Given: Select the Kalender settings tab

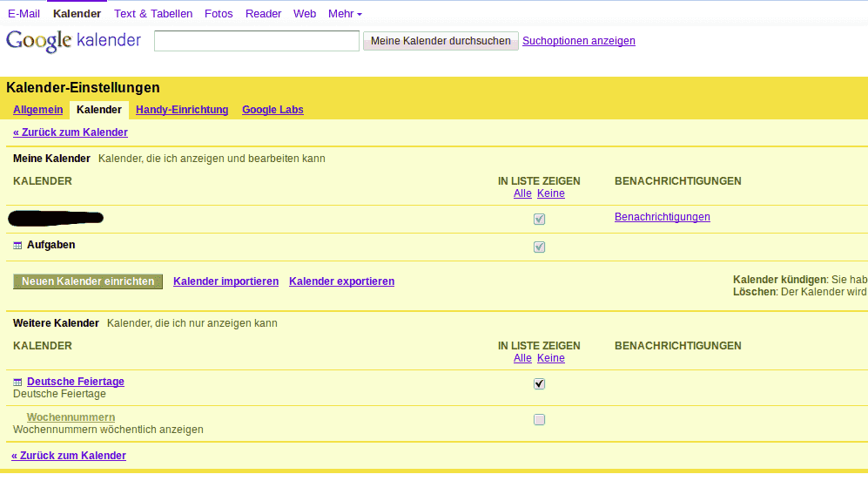Looking at the screenshot, I should coord(99,110).
